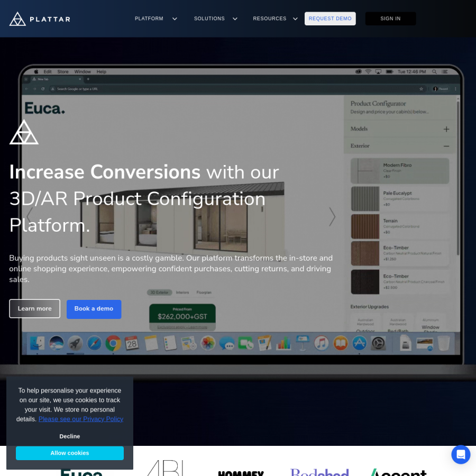
Task: Open the Resources dropdown menu
Action: [275, 19]
